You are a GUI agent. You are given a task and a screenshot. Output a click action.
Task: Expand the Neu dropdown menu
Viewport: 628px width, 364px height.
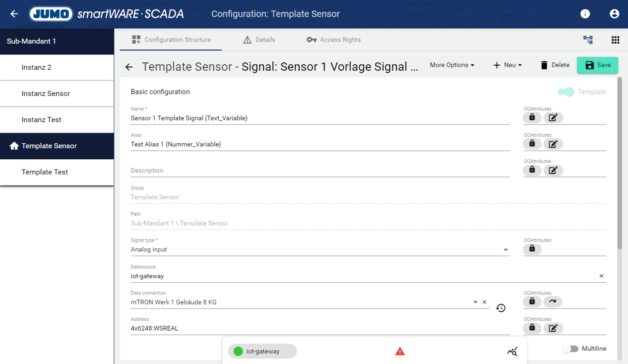click(x=508, y=65)
